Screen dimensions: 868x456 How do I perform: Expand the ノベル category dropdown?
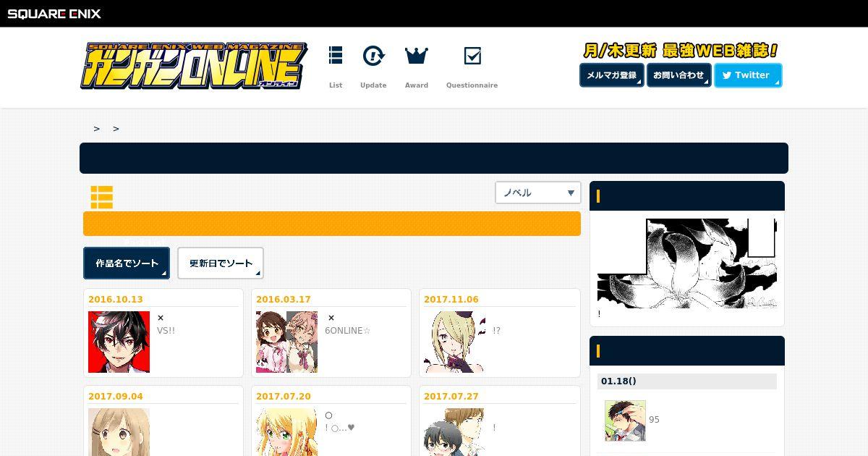click(538, 193)
